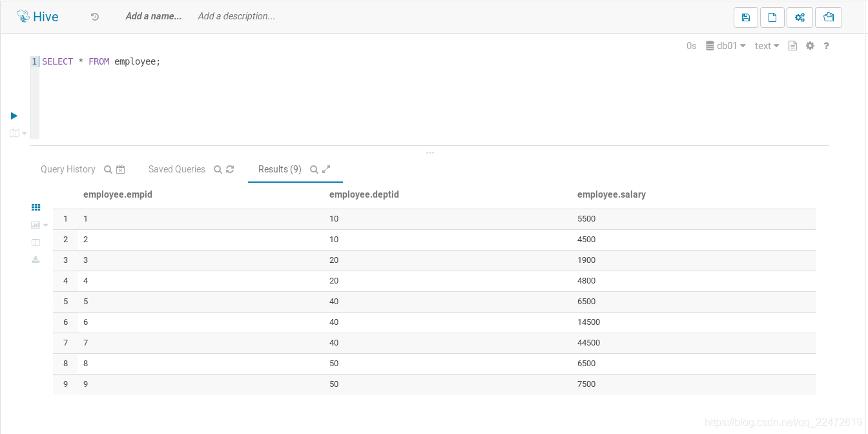Click the editor resize handle dots
Viewport: 868px width, 434px height.
[x=430, y=152]
